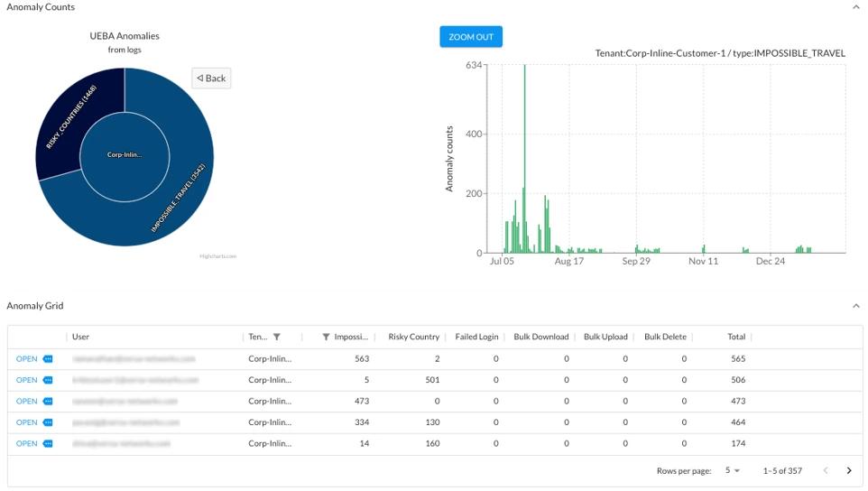Click the tag icon in the fifth row
The width and height of the screenshot is (868, 491).
tap(48, 444)
